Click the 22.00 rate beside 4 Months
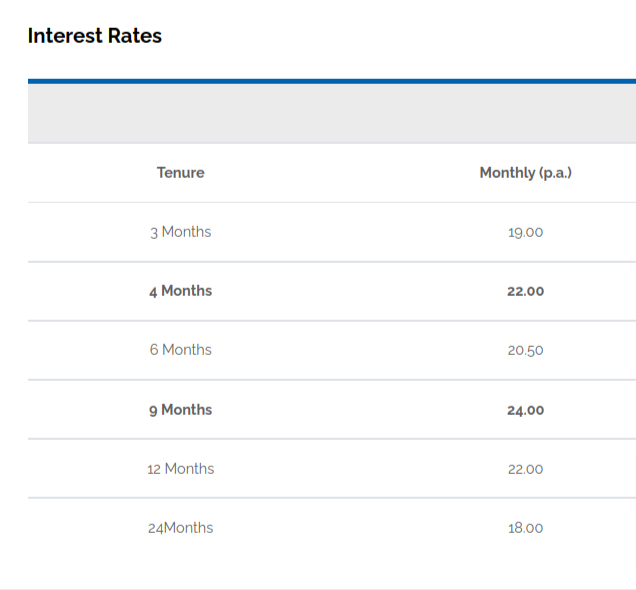The height and width of the screenshot is (590, 636). click(526, 291)
